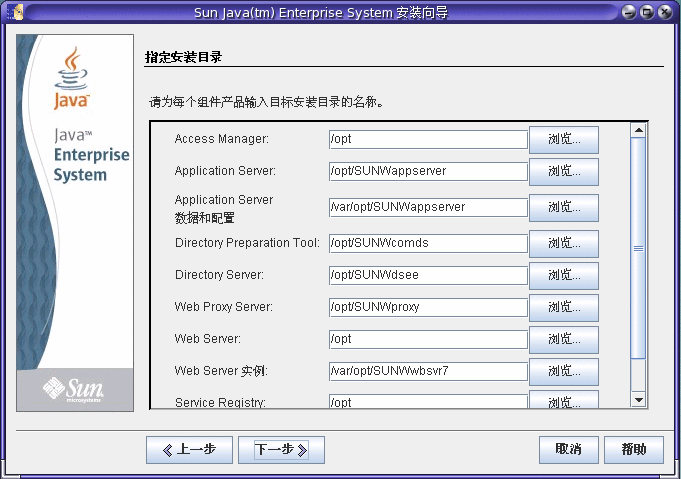The width and height of the screenshot is (681, 479).
Task: Proceed with 下一步 button
Action: click(x=281, y=450)
